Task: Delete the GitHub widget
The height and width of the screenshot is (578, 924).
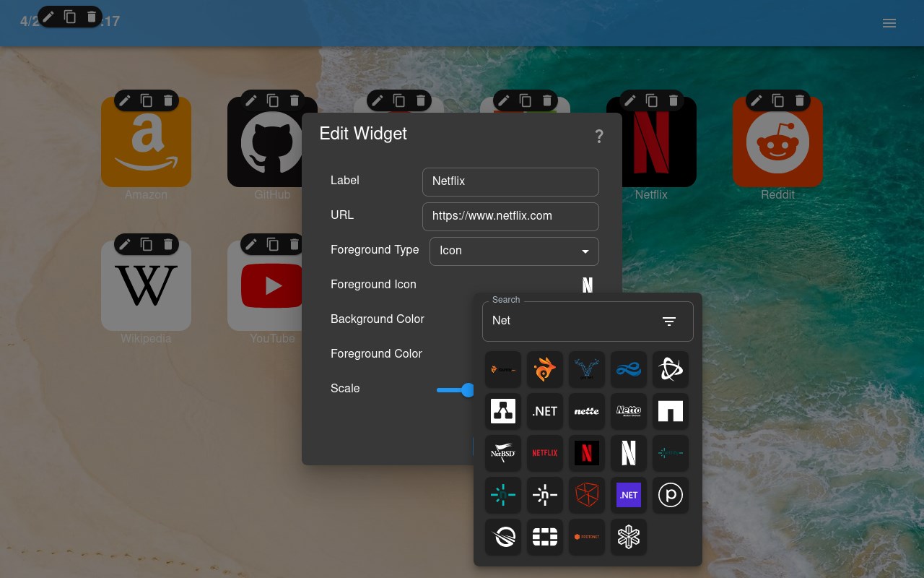Action: click(x=295, y=100)
